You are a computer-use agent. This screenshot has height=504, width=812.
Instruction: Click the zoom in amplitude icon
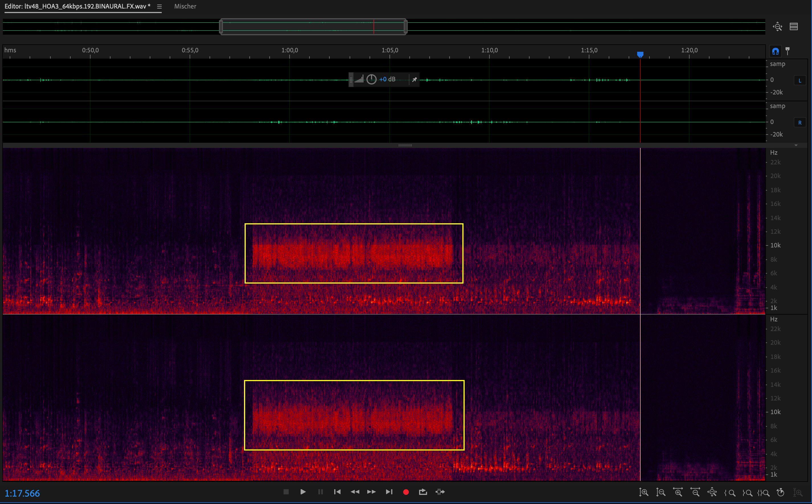(643, 492)
